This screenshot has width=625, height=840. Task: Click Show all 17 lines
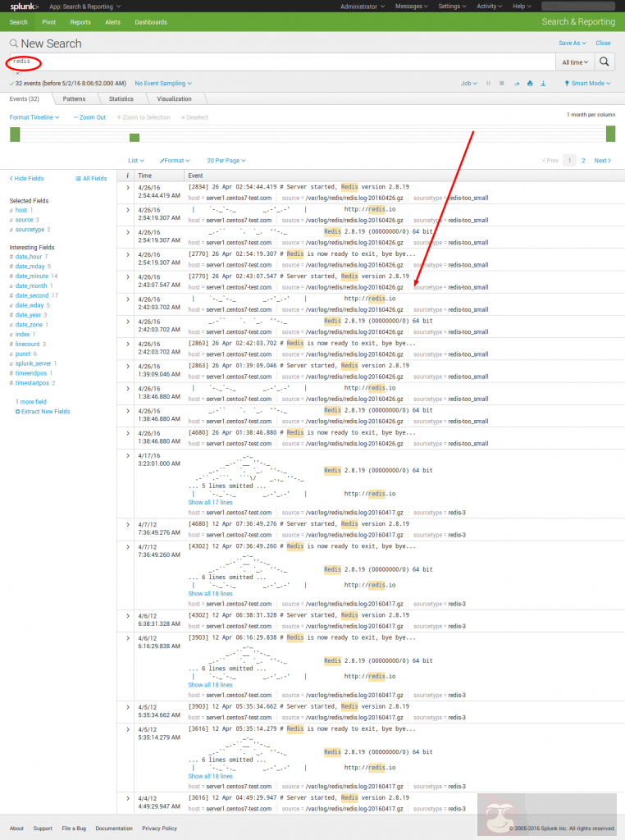pos(211,503)
